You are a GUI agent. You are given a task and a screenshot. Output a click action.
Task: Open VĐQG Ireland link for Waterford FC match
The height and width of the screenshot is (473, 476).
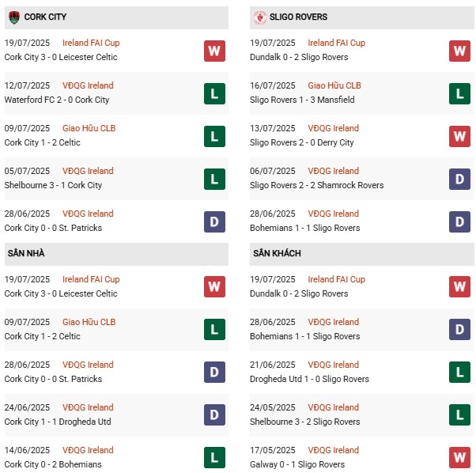[x=88, y=85]
